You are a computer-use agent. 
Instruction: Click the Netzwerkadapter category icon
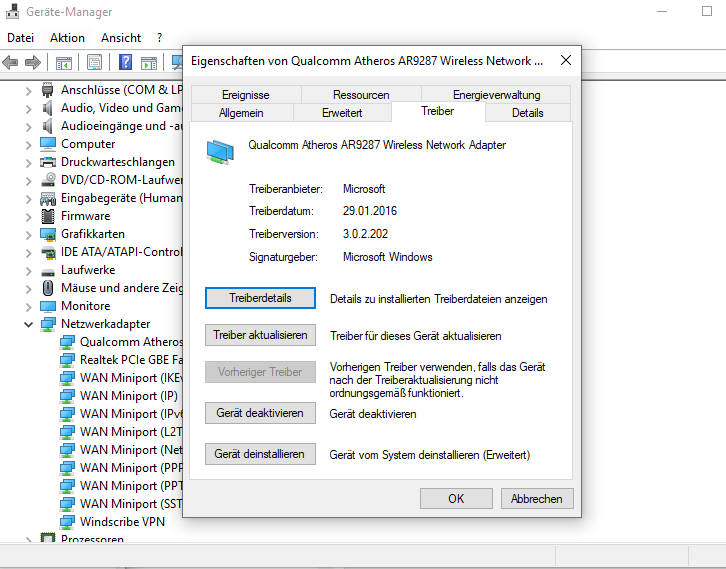point(48,324)
